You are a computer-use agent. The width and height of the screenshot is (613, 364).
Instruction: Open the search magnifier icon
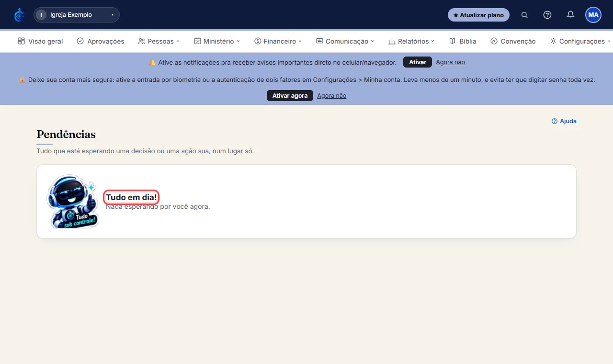524,15
